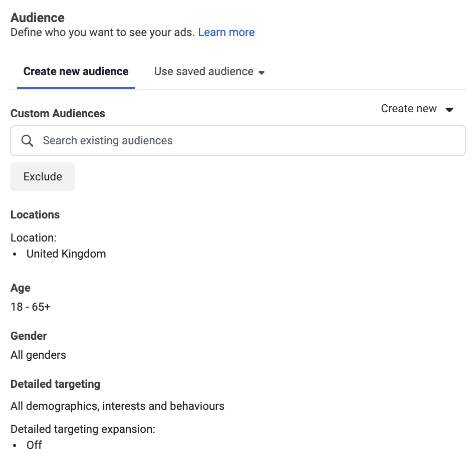This screenshot has height=463, width=476.
Task: Click the arrow next to Use saved audience
Action: coord(262,73)
